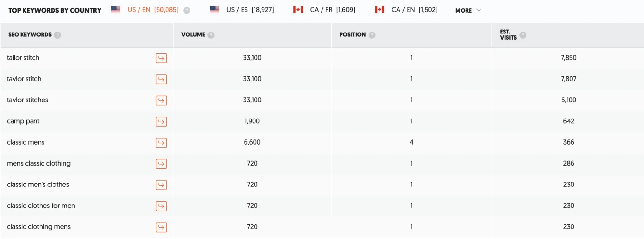Click the Canada flag of CA / FR
644x239 pixels.
pos(298,10)
